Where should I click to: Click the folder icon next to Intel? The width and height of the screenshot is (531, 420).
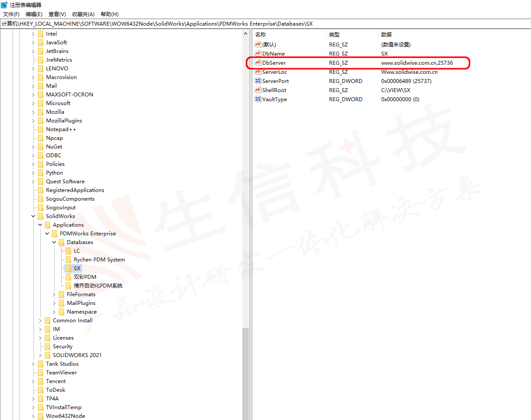41,34
